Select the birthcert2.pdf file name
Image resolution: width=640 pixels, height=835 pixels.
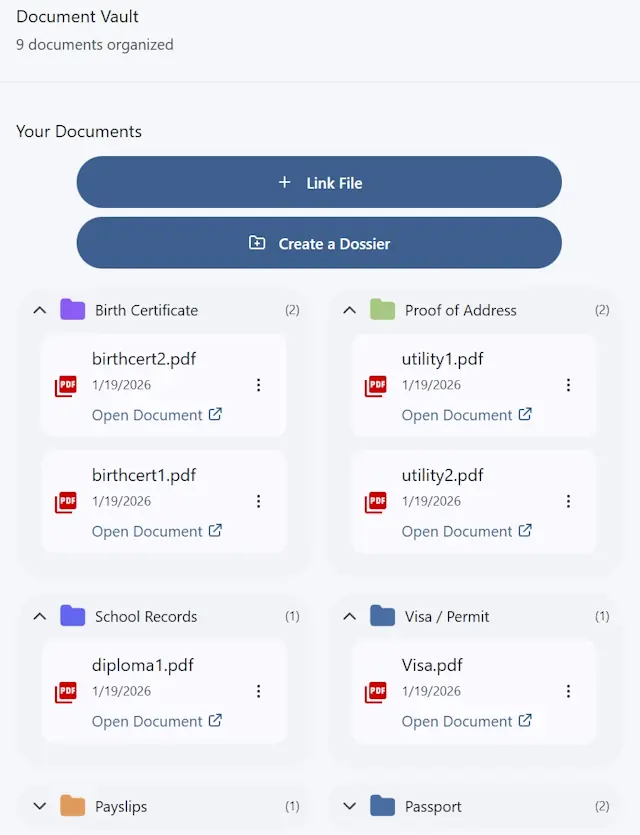coord(144,359)
